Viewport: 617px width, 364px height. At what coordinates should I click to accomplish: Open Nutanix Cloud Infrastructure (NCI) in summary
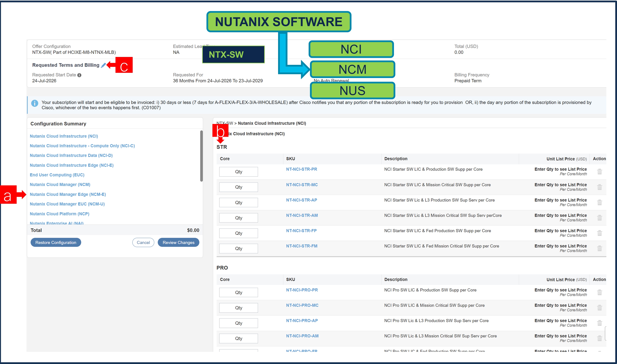click(64, 136)
